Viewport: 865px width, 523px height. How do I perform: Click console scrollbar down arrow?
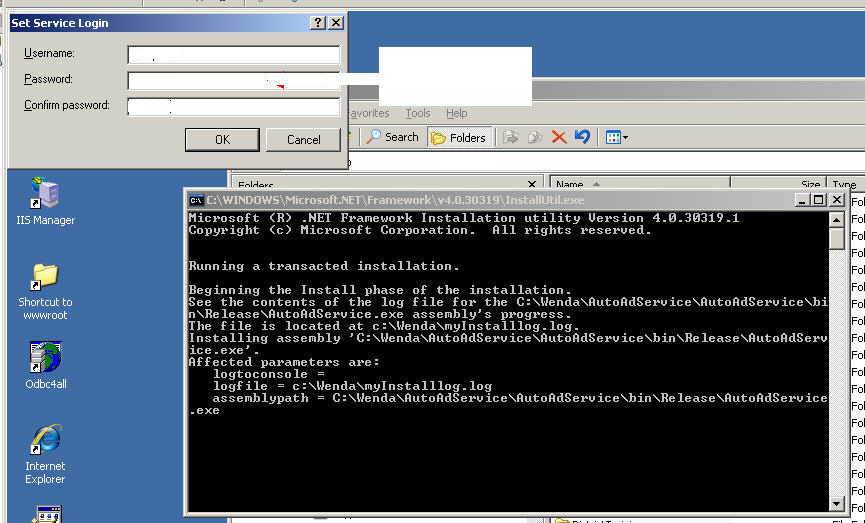tap(837, 503)
